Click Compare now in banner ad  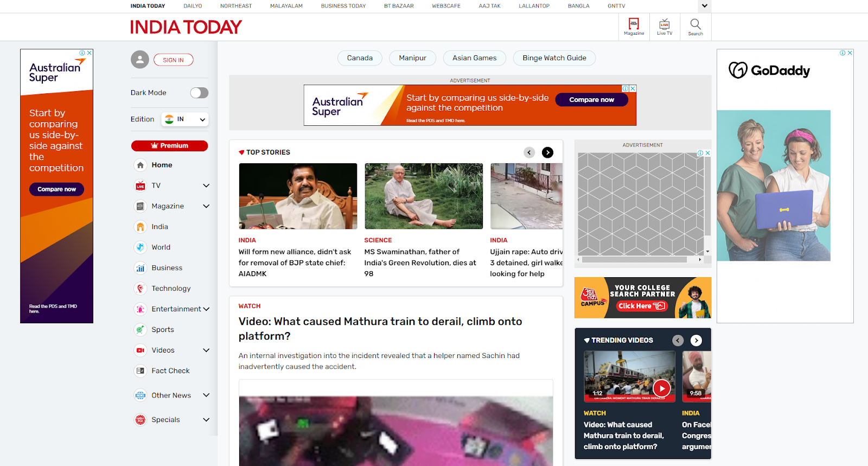tap(591, 100)
